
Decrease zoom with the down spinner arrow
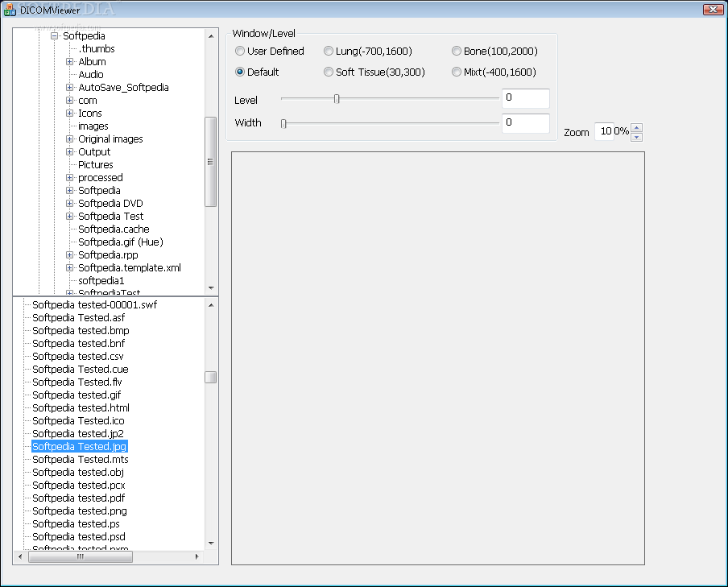(x=636, y=137)
